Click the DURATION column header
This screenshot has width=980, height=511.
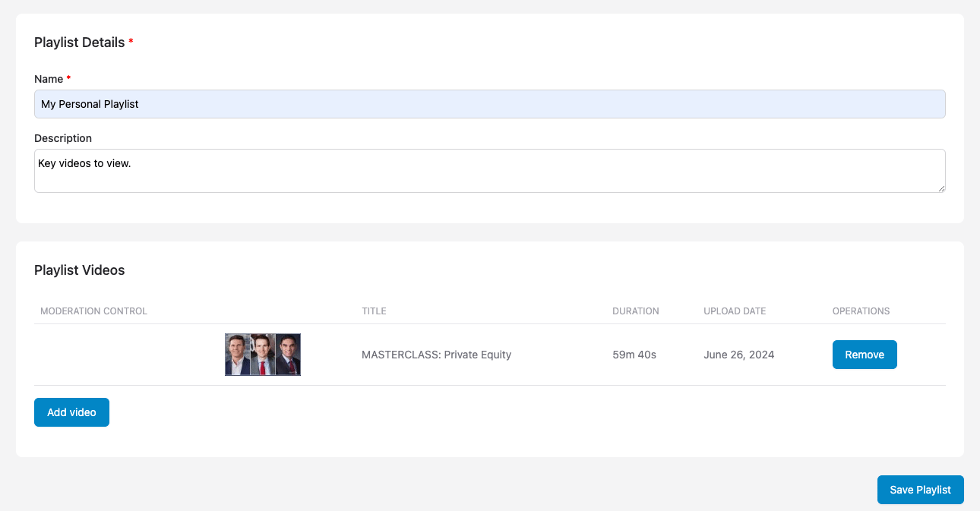point(635,311)
